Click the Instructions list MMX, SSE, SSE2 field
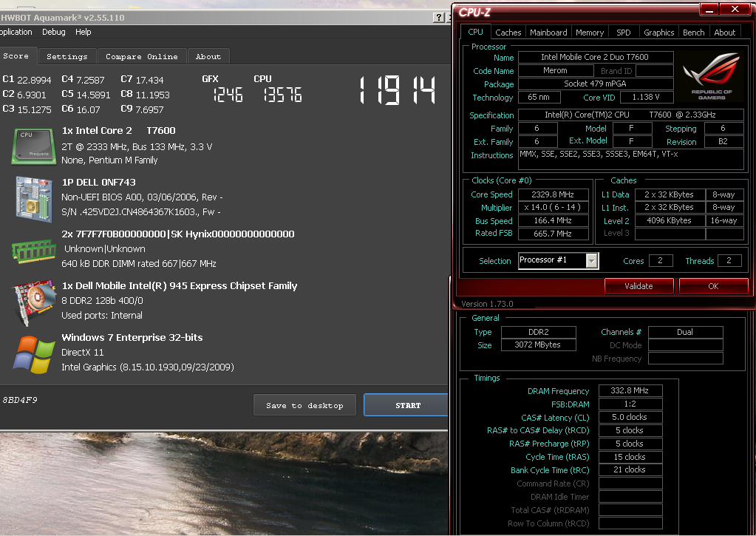 point(630,159)
